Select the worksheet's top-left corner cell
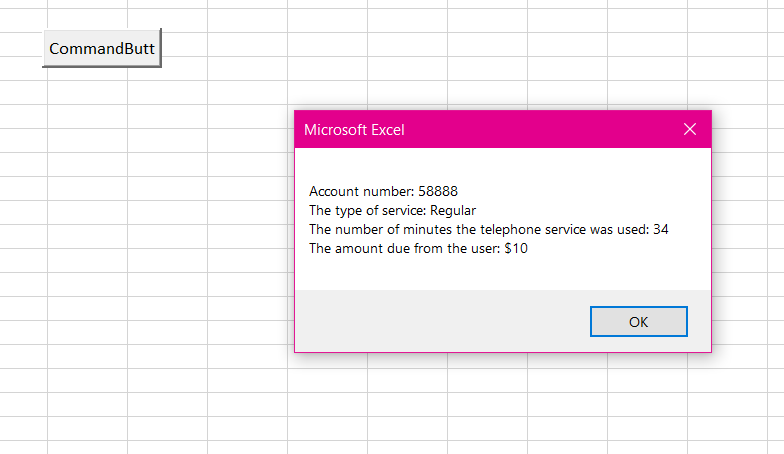This screenshot has width=784, height=454. pyautogui.click(x=23, y=4)
